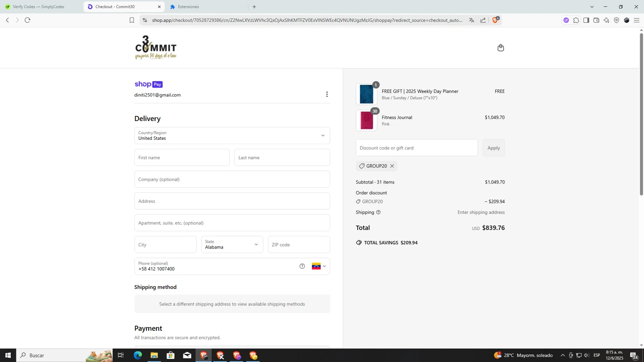
Task: Click the Last name field
Action: pyautogui.click(x=282, y=157)
